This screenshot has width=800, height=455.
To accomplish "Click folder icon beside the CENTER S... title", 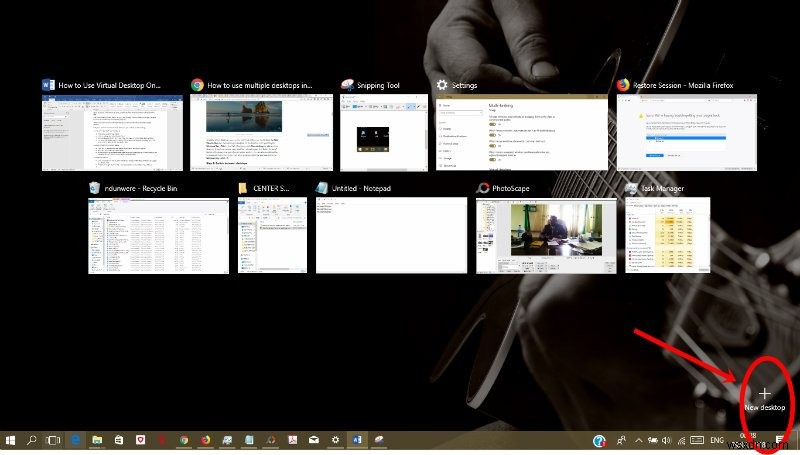I will tap(243, 188).
